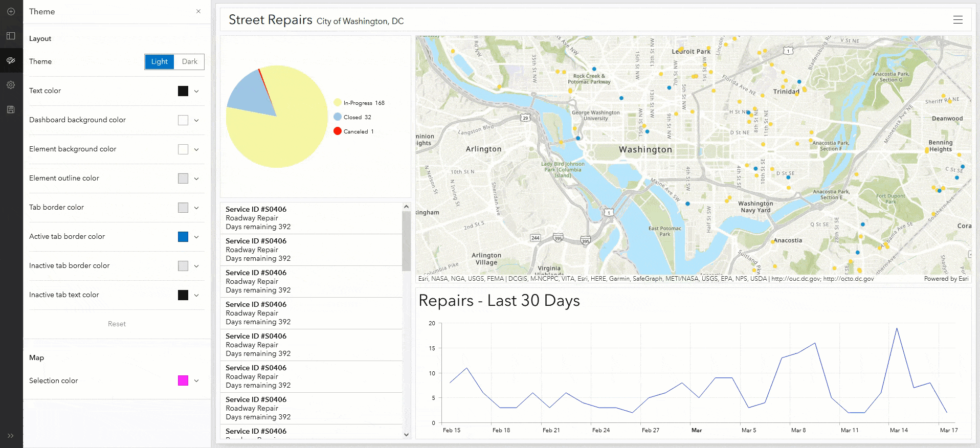Viewport: 980px width, 448px height.
Task: Click the Feb 15 axis label
Action: [452, 430]
